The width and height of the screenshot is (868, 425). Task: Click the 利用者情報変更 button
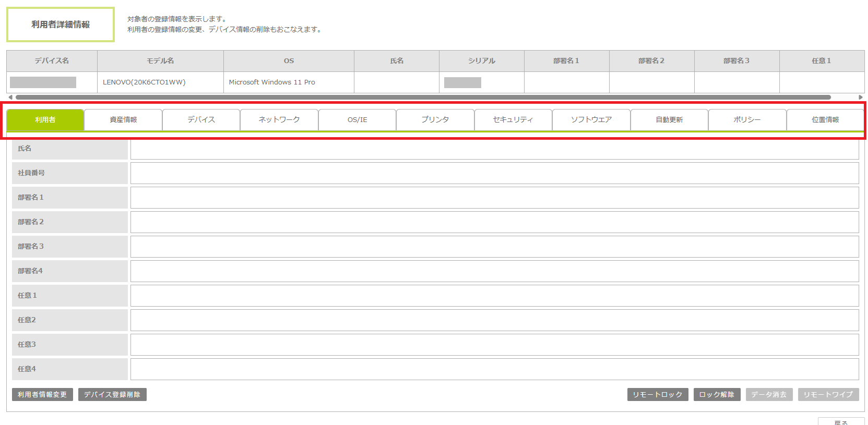[42, 395]
